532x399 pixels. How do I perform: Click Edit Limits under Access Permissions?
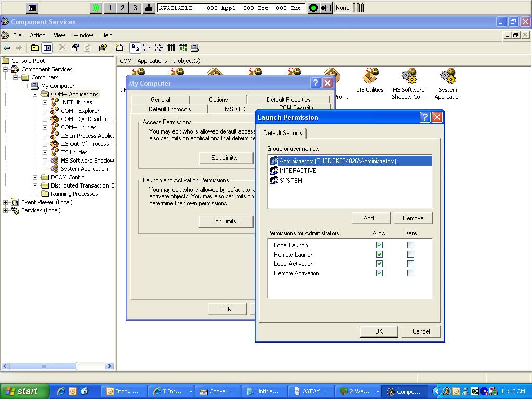[226, 158]
